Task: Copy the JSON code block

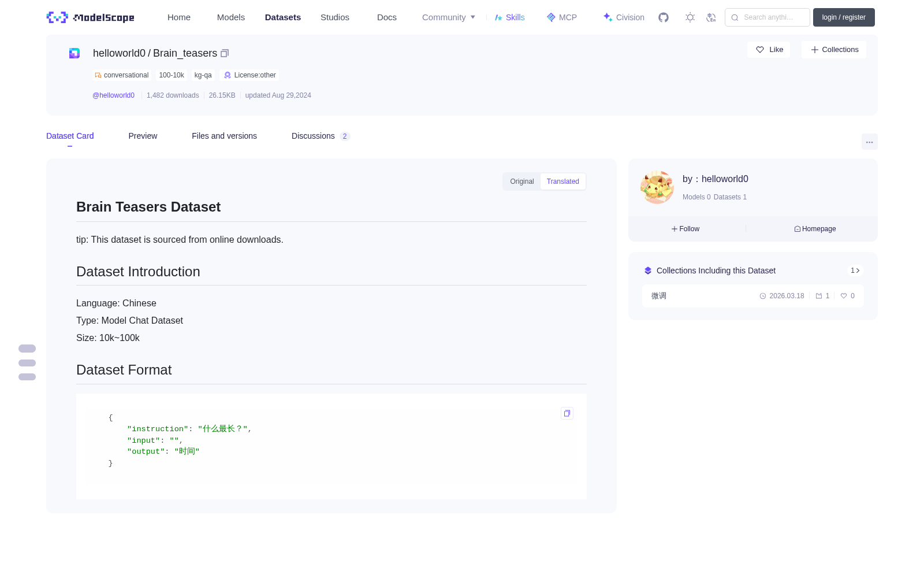Action: [567, 413]
